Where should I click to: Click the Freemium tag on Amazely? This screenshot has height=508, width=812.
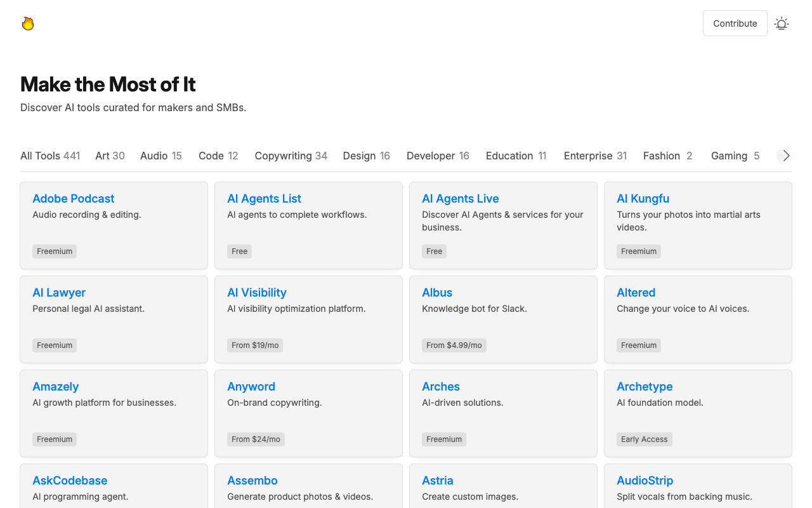tap(55, 439)
